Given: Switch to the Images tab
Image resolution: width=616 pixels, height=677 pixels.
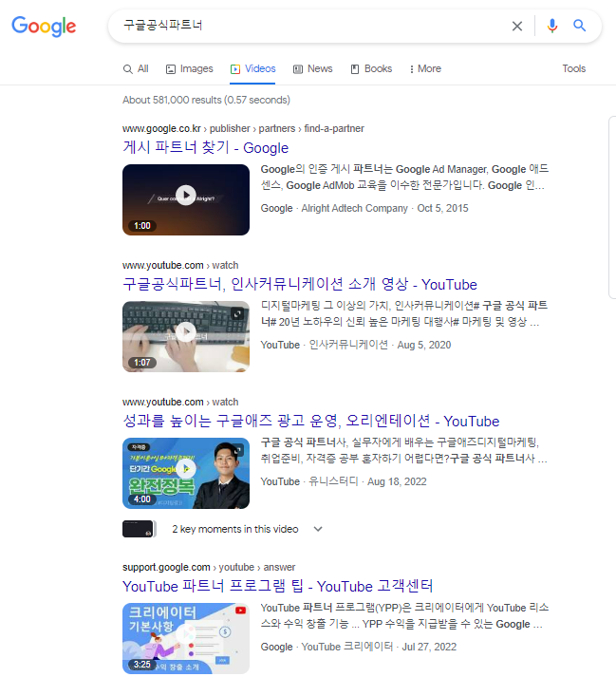Looking at the screenshot, I should pyautogui.click(x=190, y=69).
